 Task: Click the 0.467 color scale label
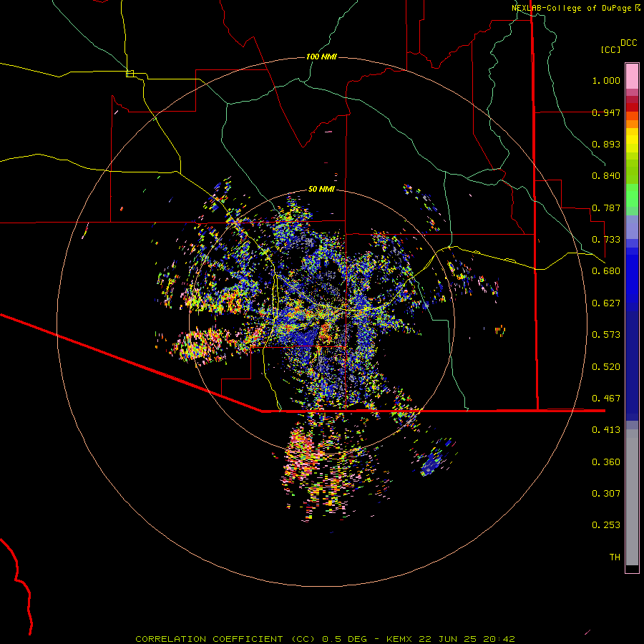pos(606,399)
